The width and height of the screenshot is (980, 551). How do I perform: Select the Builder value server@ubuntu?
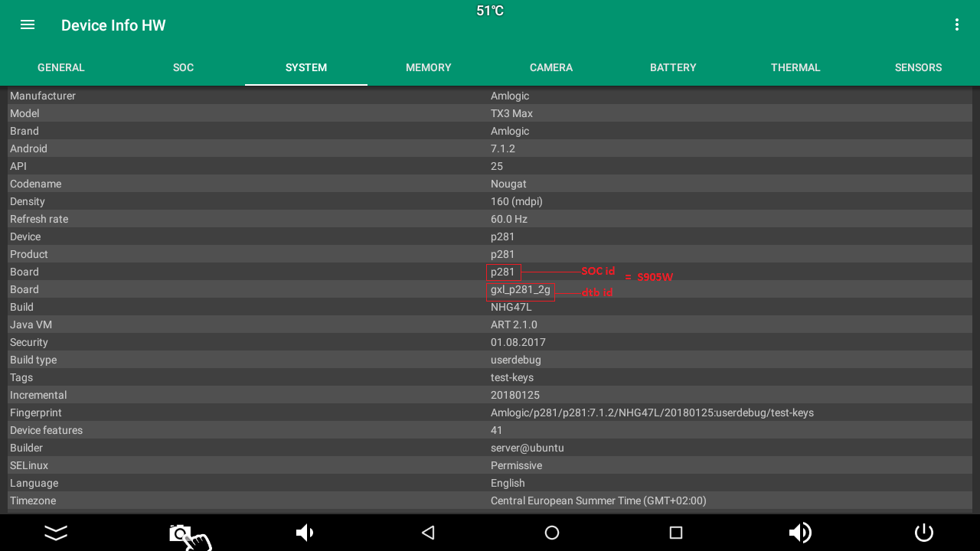coord(528,448)
